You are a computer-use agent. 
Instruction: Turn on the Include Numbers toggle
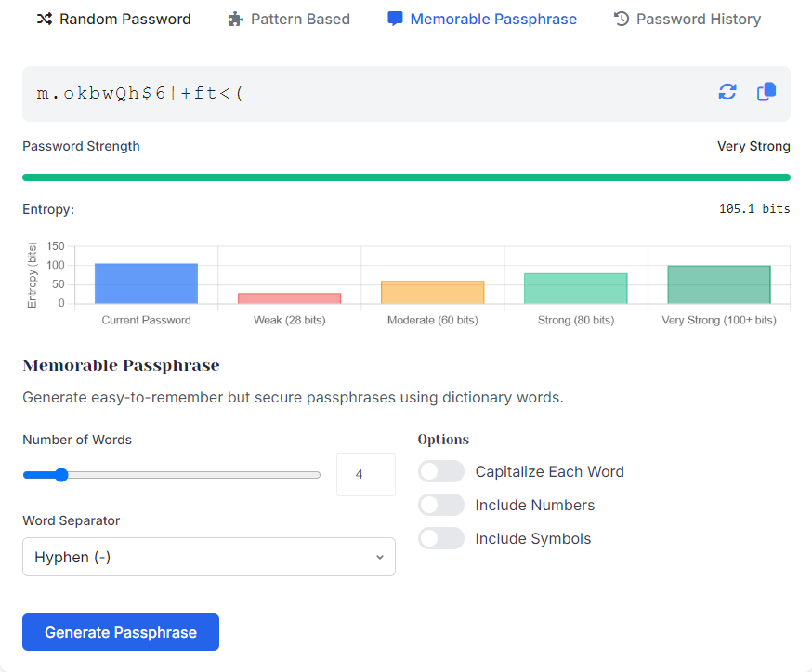[x=441, y=505]
